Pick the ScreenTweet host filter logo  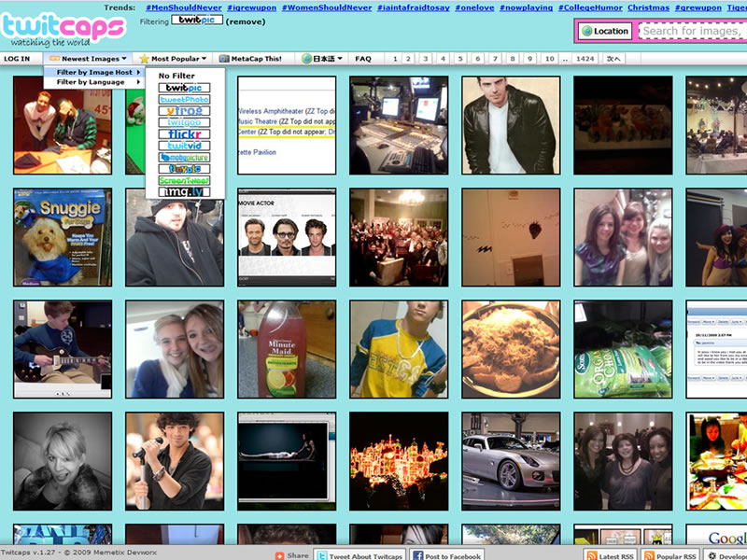point(184,180)
